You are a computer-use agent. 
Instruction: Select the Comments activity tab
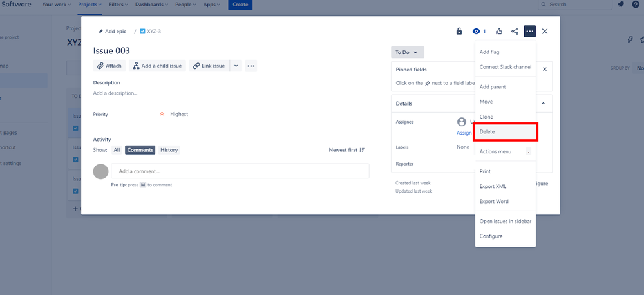[x=140, y=150]
